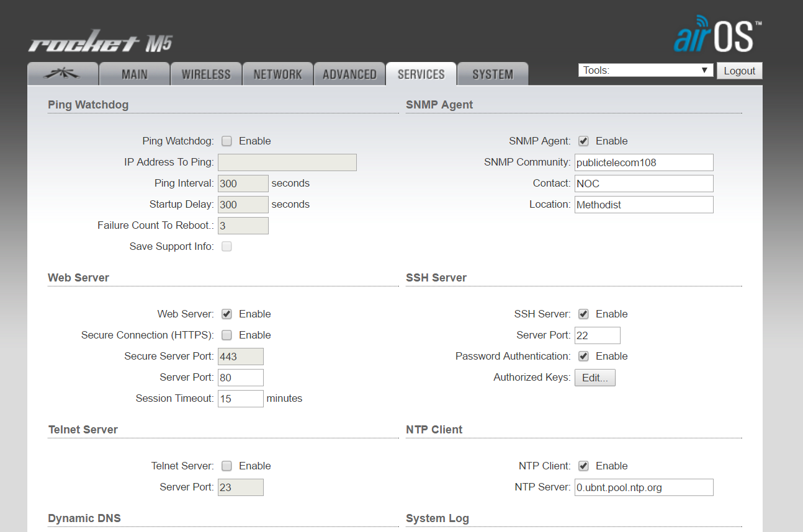803x532 pixels.
Task: Open the WIRELESS tab
Action: (x=206, y=74)
